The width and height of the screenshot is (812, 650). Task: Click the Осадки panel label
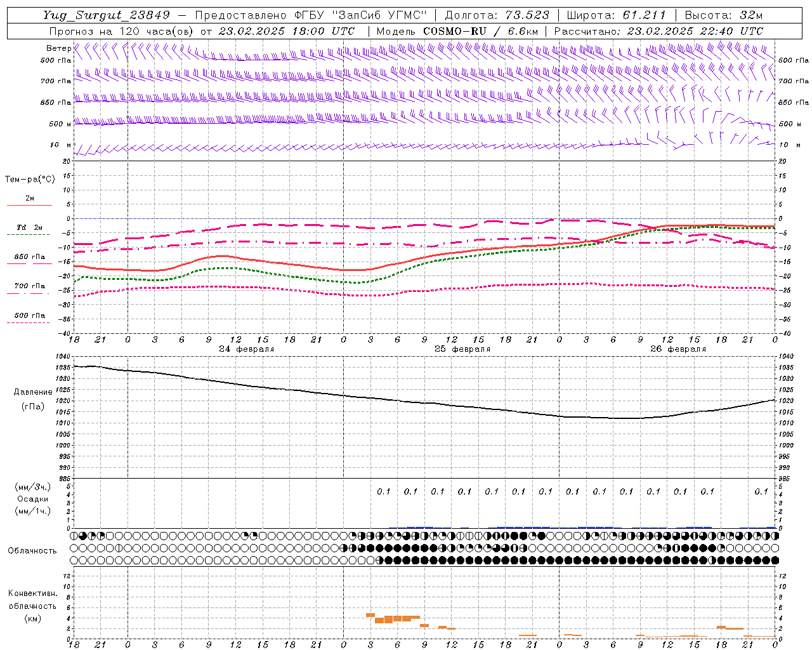point(33,499)
